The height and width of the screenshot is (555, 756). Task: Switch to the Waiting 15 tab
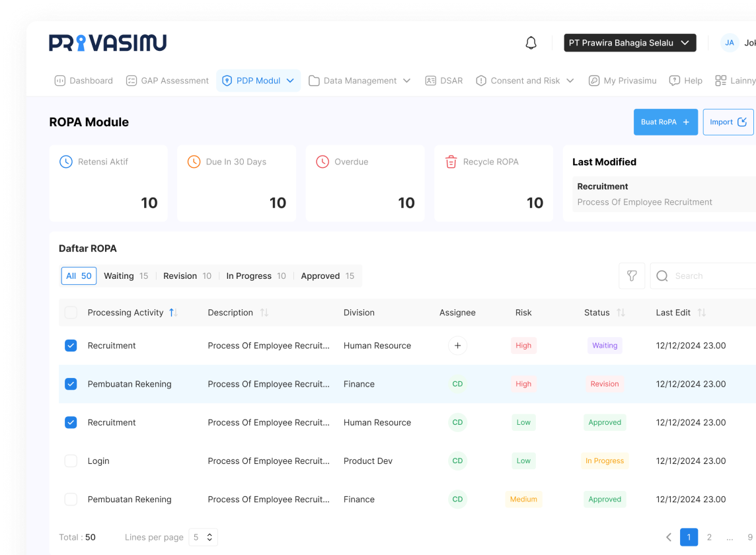[126, 276]
